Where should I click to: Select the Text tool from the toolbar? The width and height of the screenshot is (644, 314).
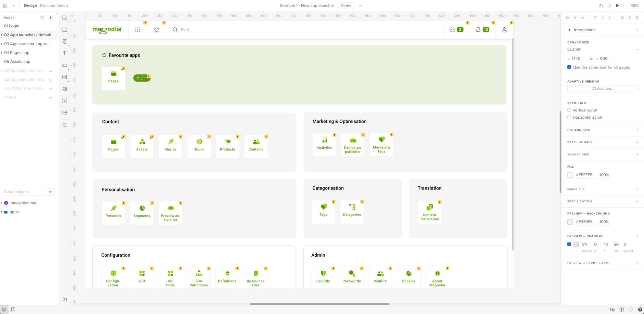pos(64,53)
